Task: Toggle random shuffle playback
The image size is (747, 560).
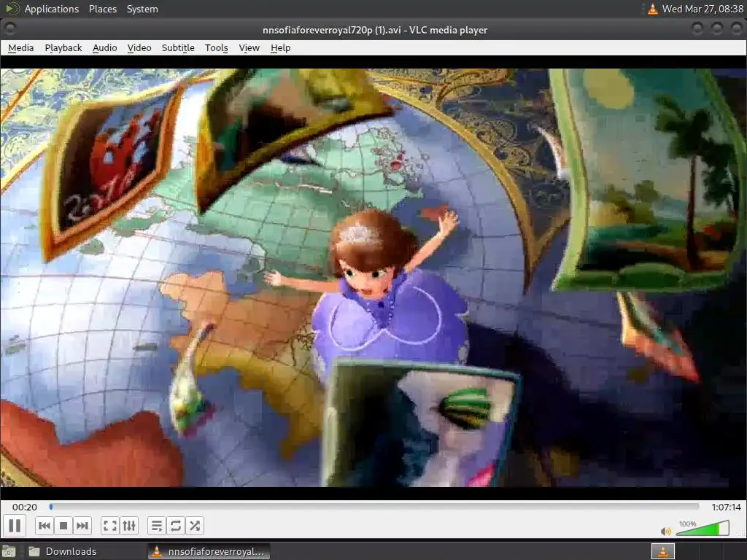Action: point(194,526)
